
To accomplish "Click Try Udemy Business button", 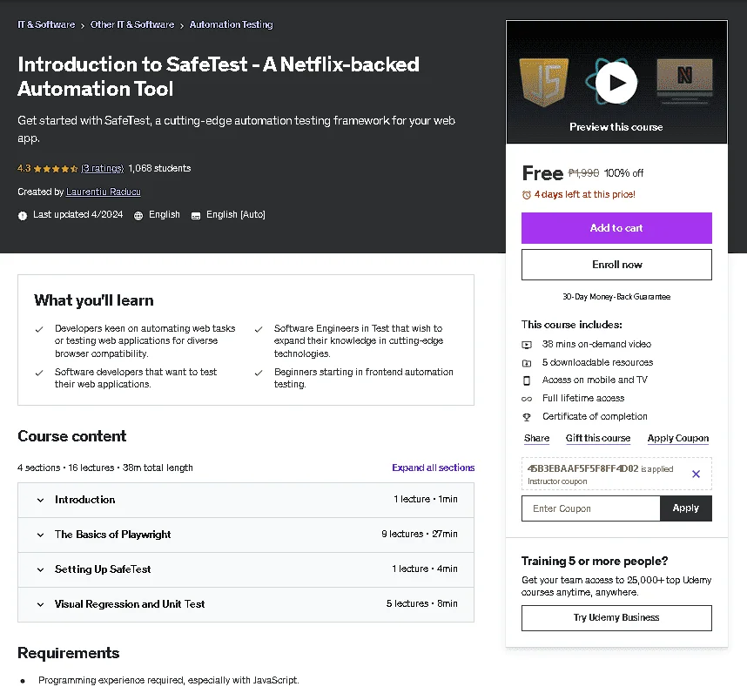I will pyautogui.click(x=616, y=618).
